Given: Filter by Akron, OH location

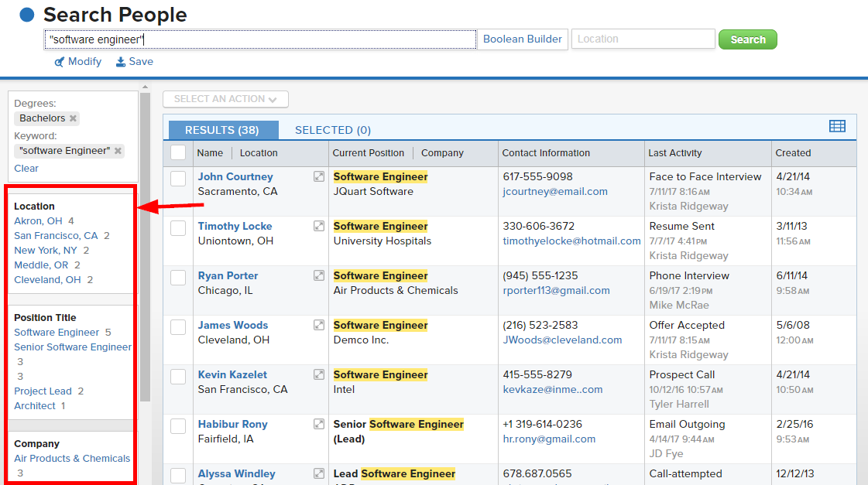Looking at the screenshot, I should [38, 220].
